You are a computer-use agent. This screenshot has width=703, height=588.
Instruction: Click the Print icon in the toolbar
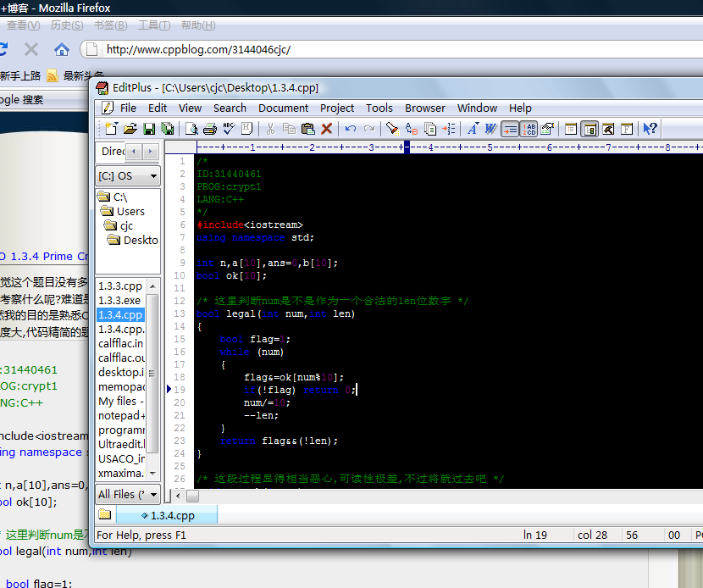coord(209,129)
